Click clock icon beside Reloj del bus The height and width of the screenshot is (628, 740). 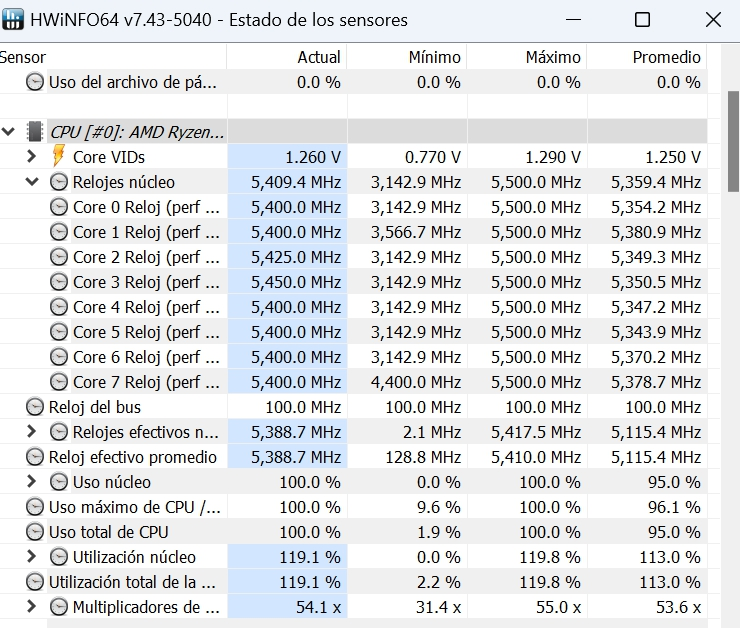(34, 407)
